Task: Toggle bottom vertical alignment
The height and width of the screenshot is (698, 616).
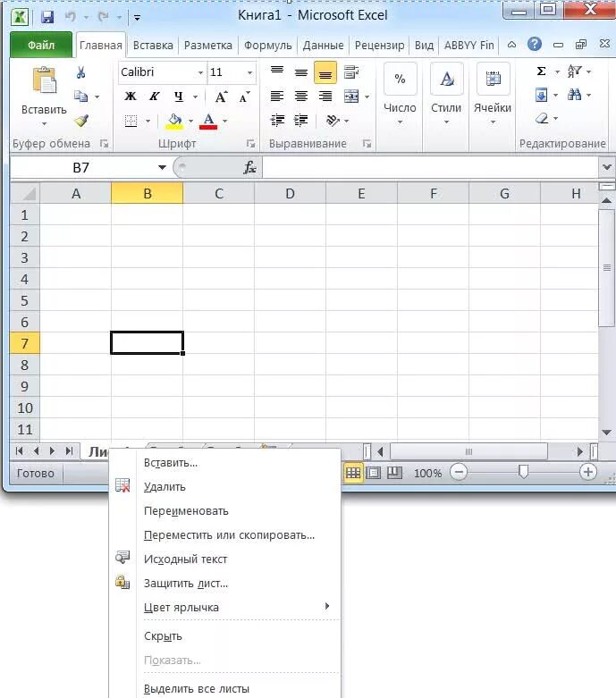Action: [x=325, y=72]
